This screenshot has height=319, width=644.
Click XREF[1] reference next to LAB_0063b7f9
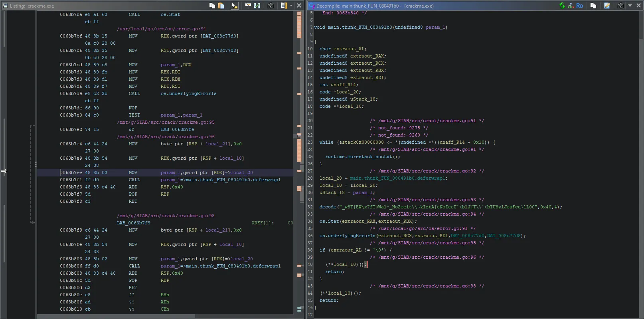click(x=263, y=223)
